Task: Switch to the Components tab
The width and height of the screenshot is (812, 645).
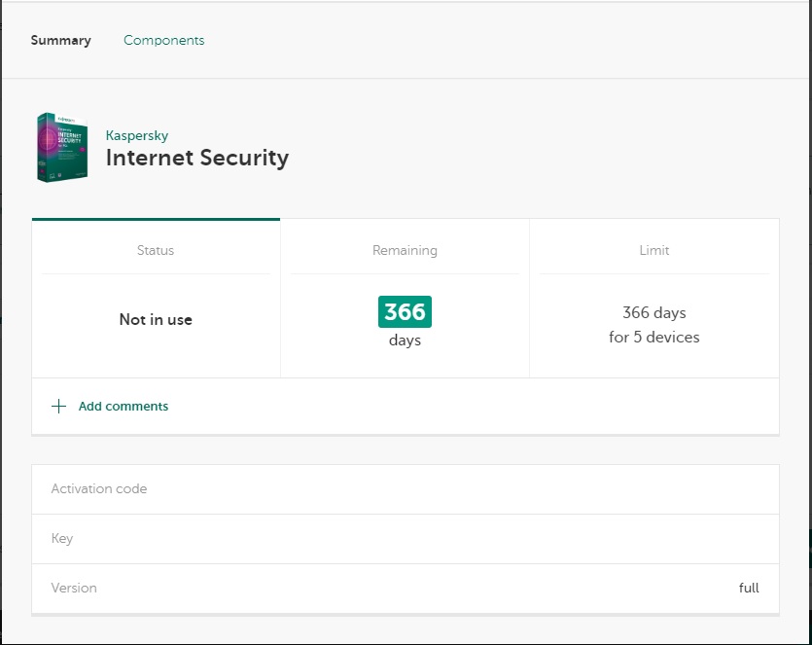Action: (x=163, y=41)
